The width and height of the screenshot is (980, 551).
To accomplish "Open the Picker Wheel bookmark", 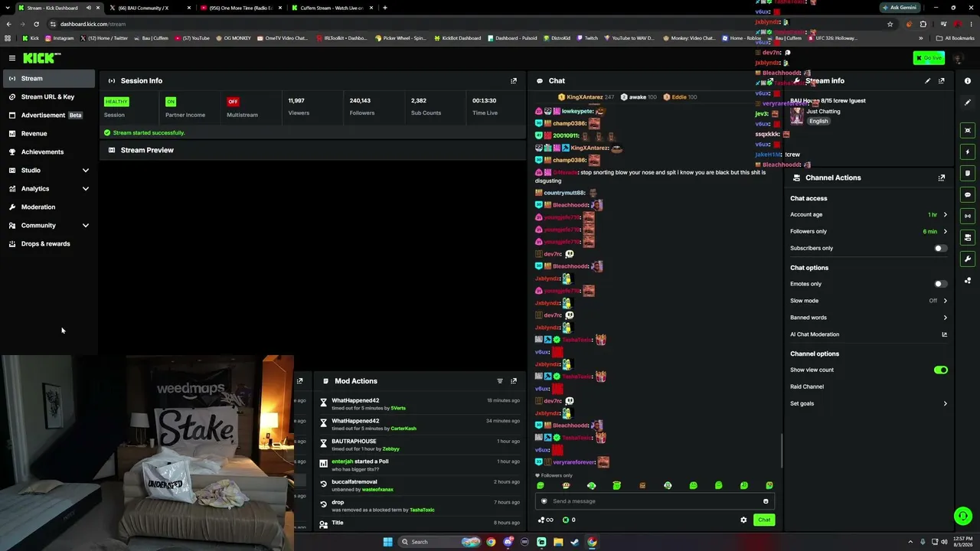I will [x=400, y=37].
